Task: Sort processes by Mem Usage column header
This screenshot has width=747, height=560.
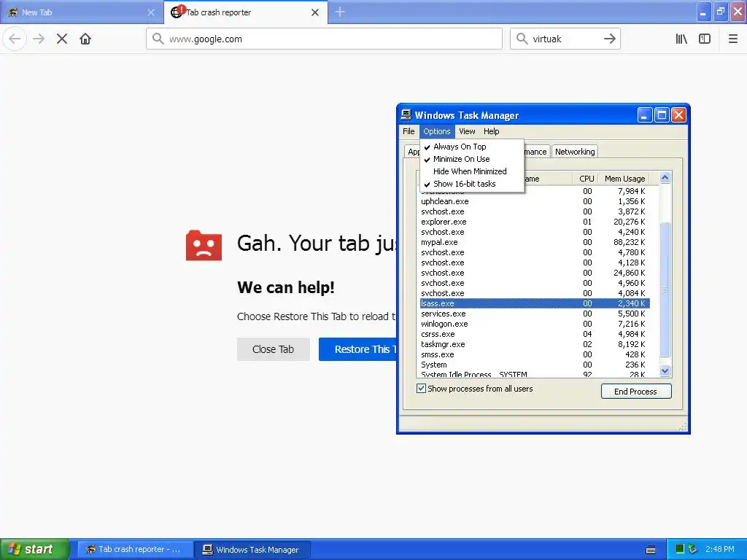Action: click(624, 179)
